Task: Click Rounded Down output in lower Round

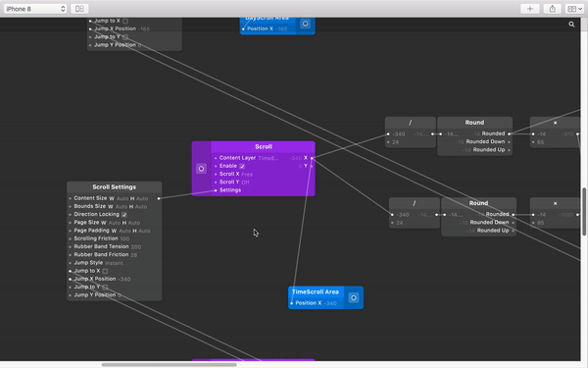Action: point(489,223)
